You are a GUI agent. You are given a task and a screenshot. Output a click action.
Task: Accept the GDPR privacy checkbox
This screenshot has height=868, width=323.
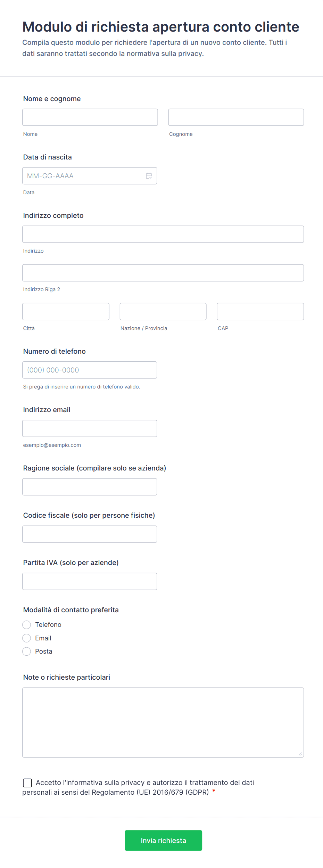[27, 783]
